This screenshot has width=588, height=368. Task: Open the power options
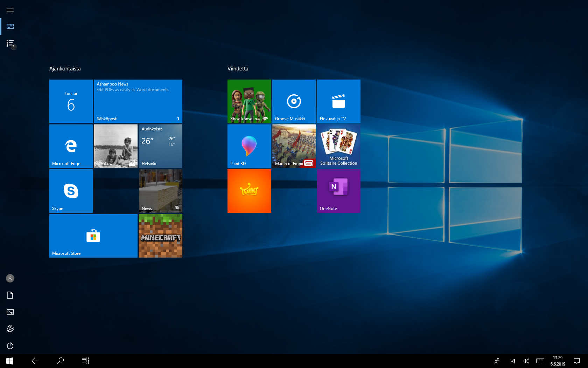pyautogui.click(x=10, y=346)
